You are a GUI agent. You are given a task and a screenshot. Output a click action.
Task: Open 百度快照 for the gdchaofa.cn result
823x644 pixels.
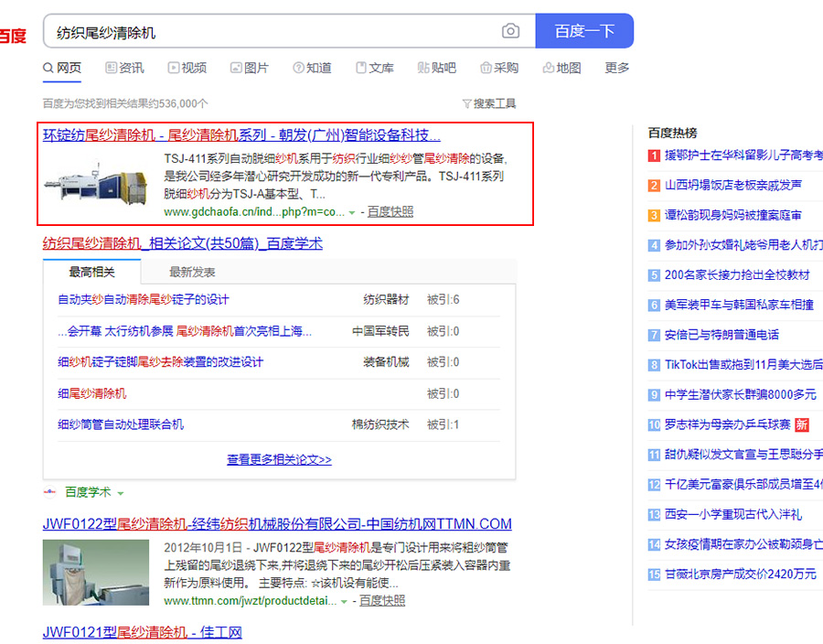(390, 212)
